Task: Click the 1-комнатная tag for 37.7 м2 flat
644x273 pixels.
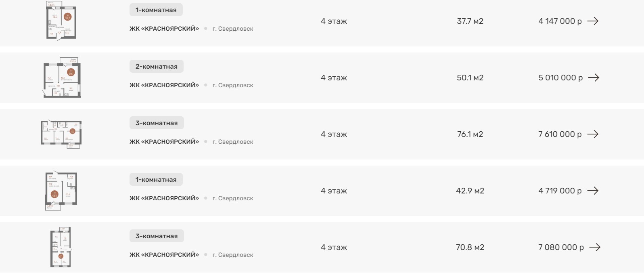Action: 156,10
